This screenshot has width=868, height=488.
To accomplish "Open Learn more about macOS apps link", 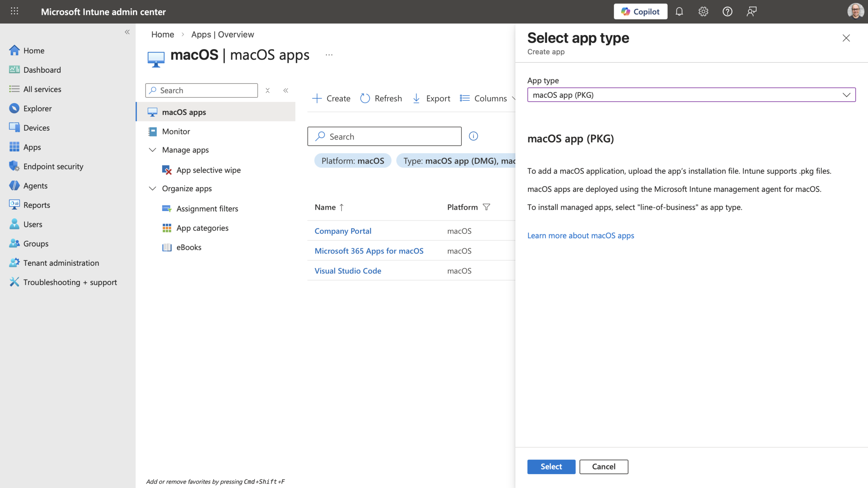I will 580,236.
